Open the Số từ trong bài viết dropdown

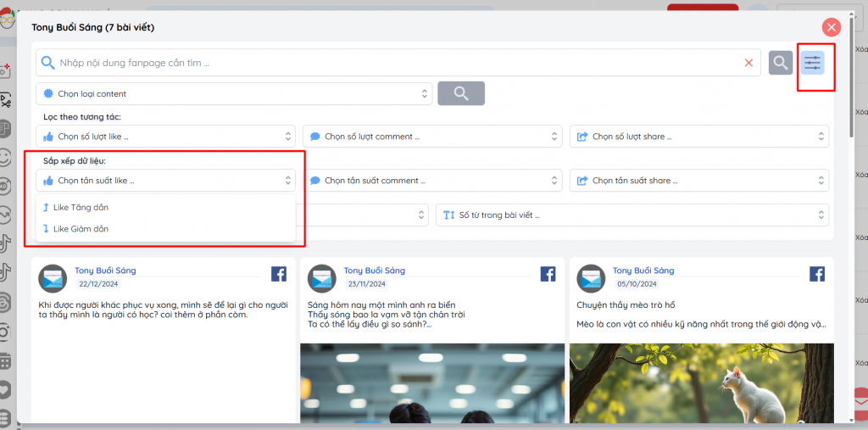632,215
